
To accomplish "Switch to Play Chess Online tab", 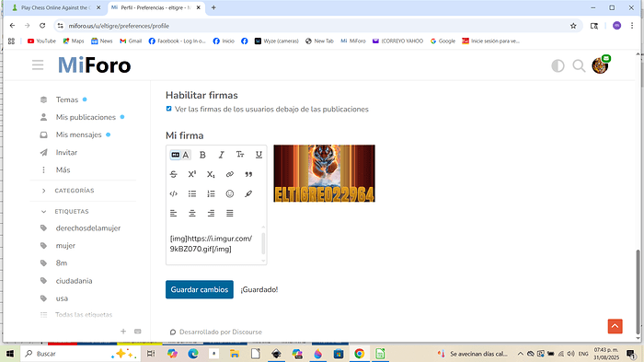I will point(55,7).
